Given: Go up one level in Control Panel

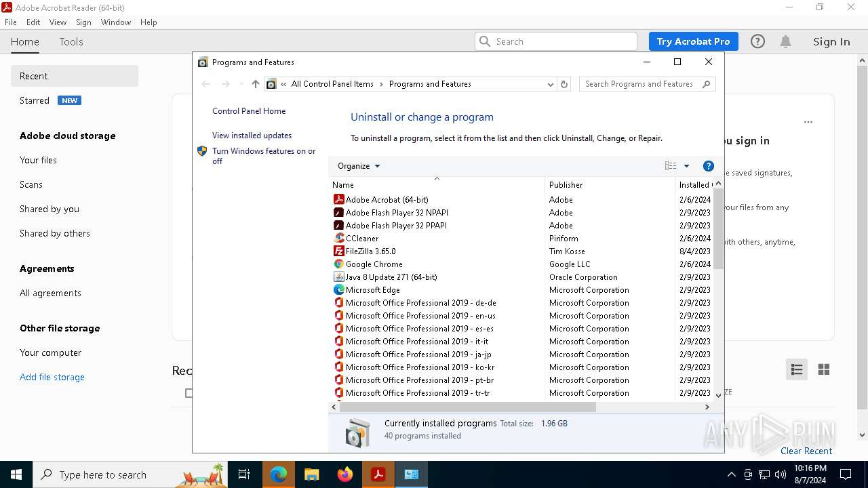Looking at the screenshot, I should click(255, 84).
